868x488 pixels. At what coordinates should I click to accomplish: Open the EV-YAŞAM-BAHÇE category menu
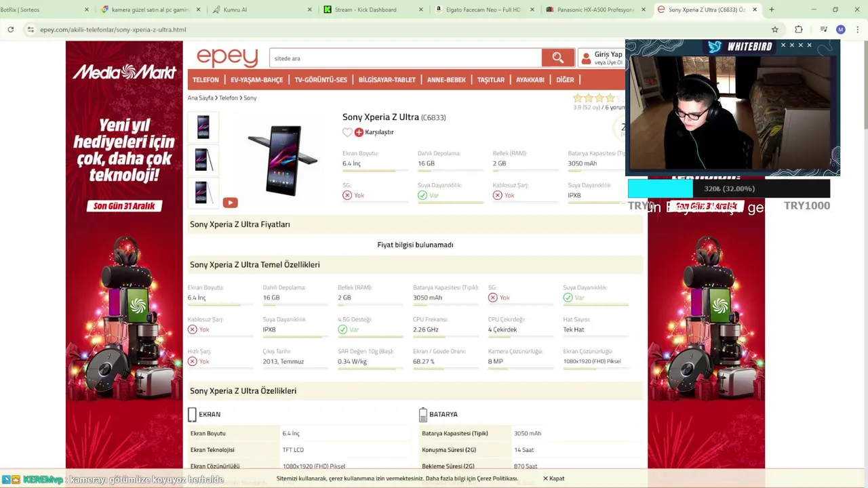pyautogui.click(x=256, y=80)
